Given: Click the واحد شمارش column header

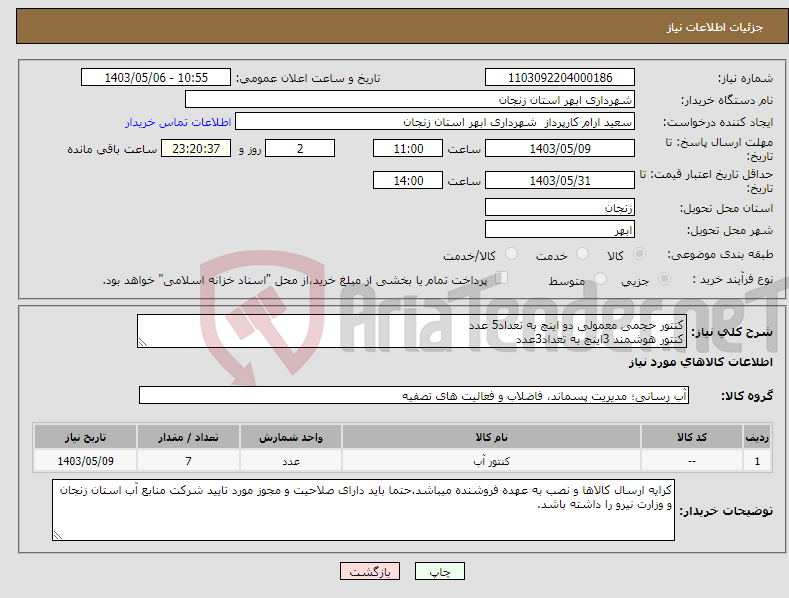Looking at the screenshot, I should (x=291, y=437).
